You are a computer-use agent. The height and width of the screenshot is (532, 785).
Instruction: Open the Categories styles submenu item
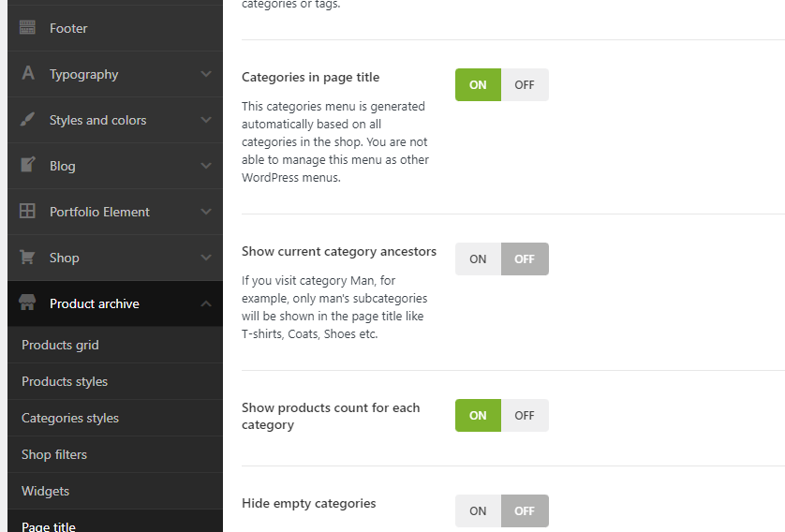(70, 418)
